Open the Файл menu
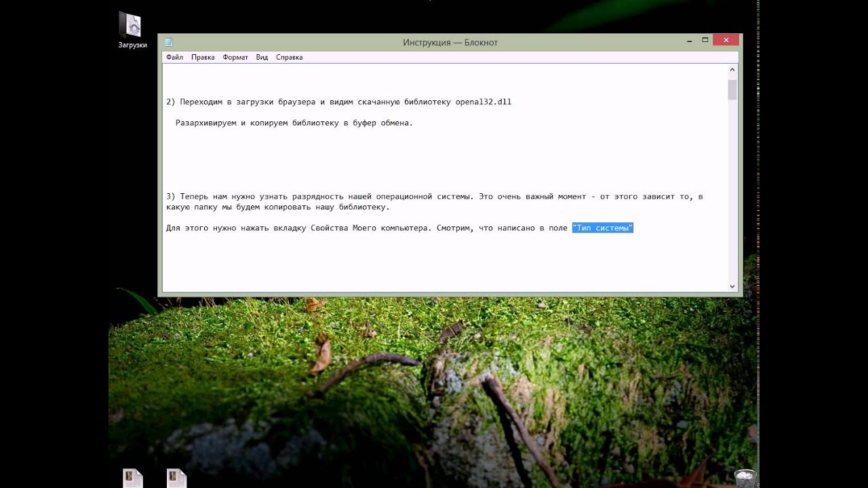This screenshot has width=868, height=488. pyautogui.click(x=174, y=58)
